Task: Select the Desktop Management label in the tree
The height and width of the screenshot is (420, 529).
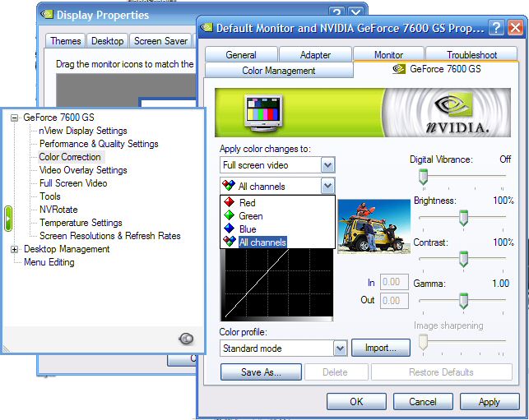Action: [x=67, y=249]
